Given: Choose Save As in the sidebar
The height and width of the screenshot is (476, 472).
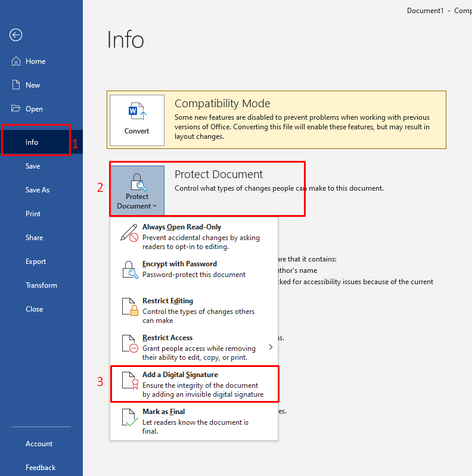Looking at the screenshot, I should 38,190.
